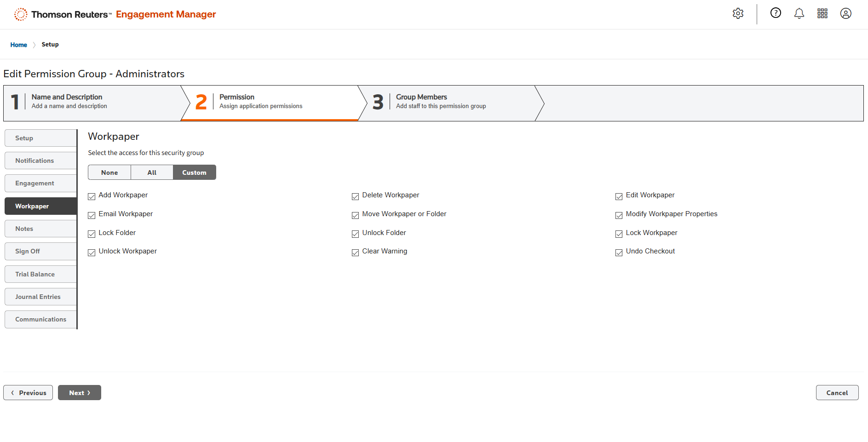
Task: Open the notifications bell icon
Action: [799, 14]
